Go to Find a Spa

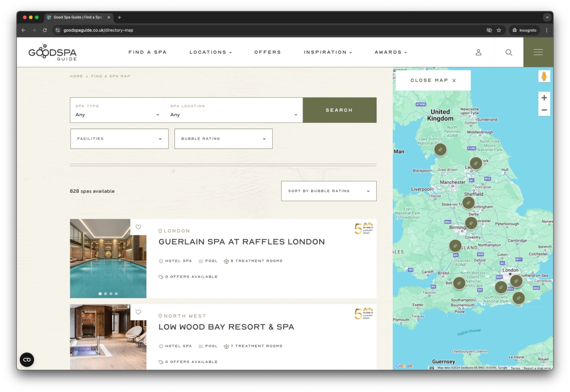click(x=147, y=52)
